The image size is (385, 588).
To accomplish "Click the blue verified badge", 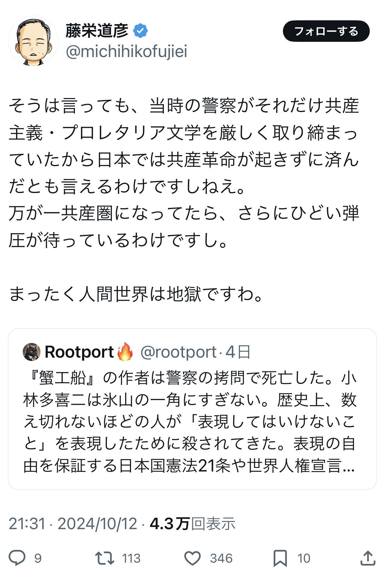I will coord(140,31).
